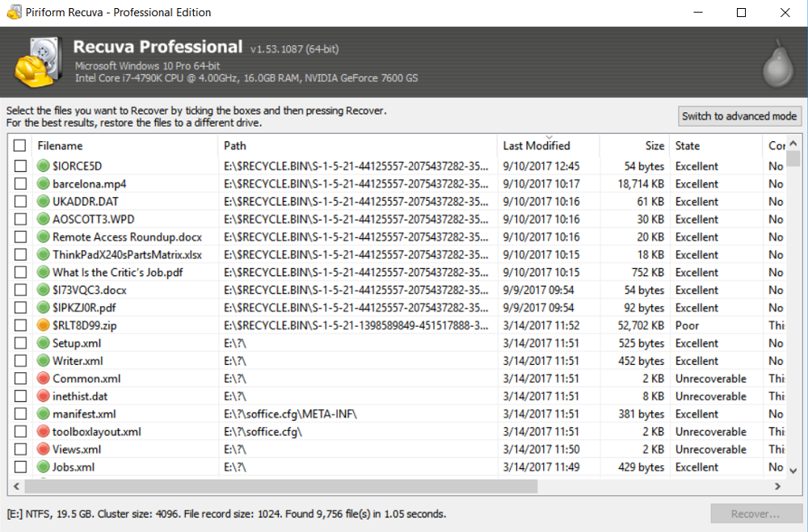Sort files by the Size column
This screenshot has height=532, width=808.
point(654,146)
